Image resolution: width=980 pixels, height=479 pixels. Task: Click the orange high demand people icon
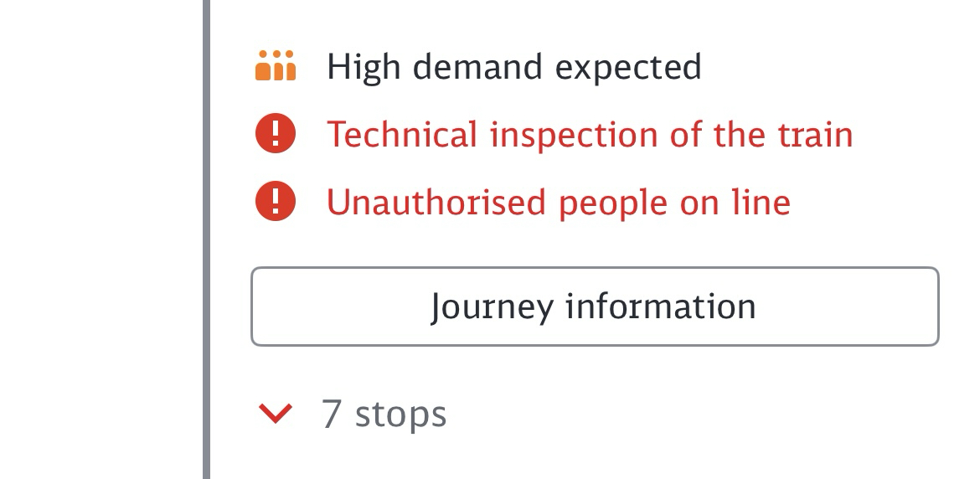click(x=276, y=66)
